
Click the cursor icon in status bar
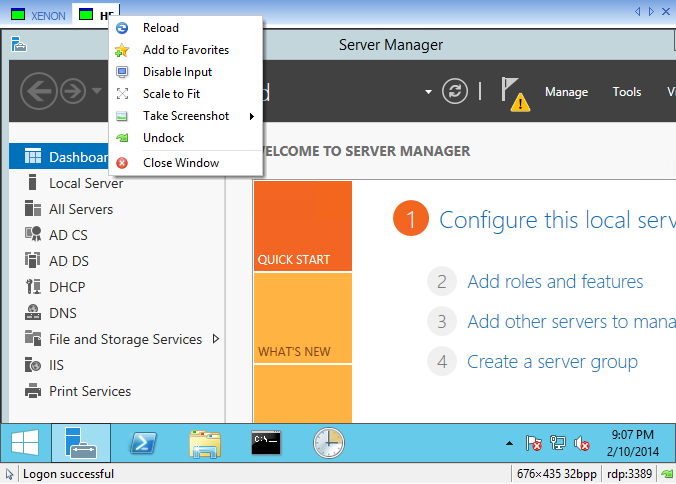[9, 474]
